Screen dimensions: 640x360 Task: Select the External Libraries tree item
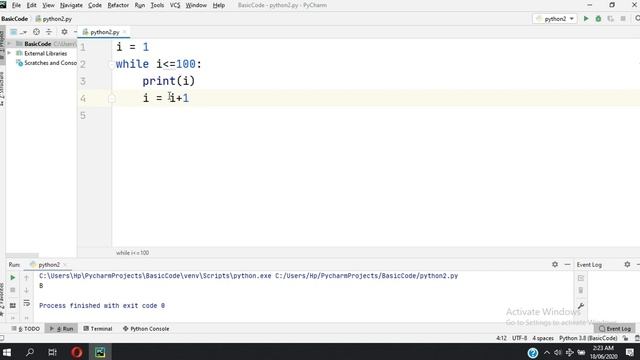point(42,53)
